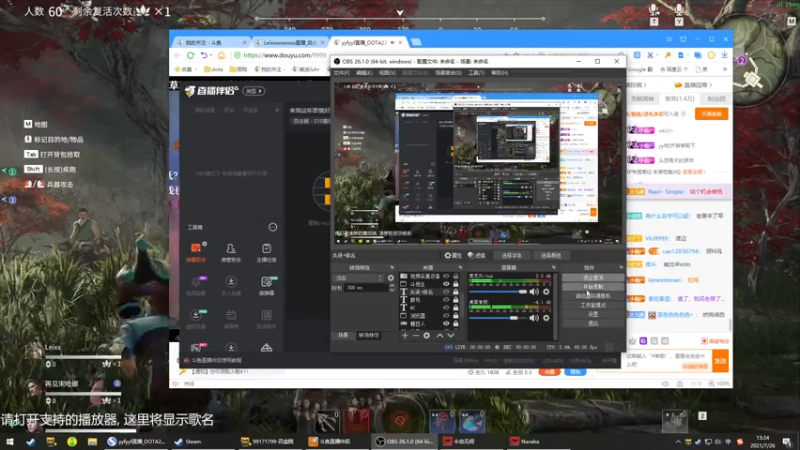Open 编辑(E) menu in OBS
Viewport: 800px width, 450px height.
364,73
